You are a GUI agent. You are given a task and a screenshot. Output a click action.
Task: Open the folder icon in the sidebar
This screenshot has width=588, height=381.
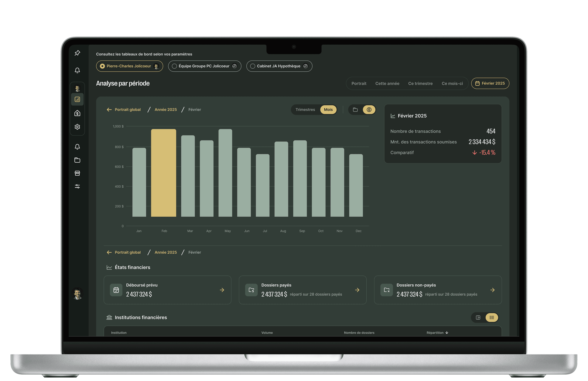(x=77, y=160)
